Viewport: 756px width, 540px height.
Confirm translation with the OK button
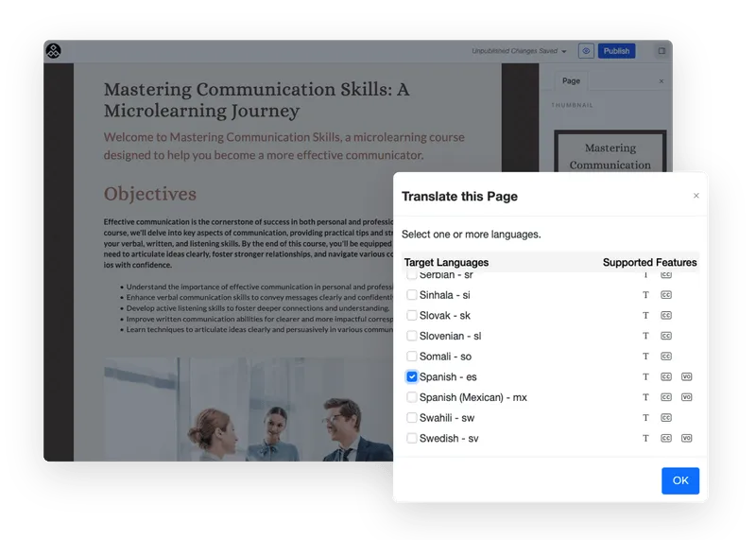click(x=680, y=480)
